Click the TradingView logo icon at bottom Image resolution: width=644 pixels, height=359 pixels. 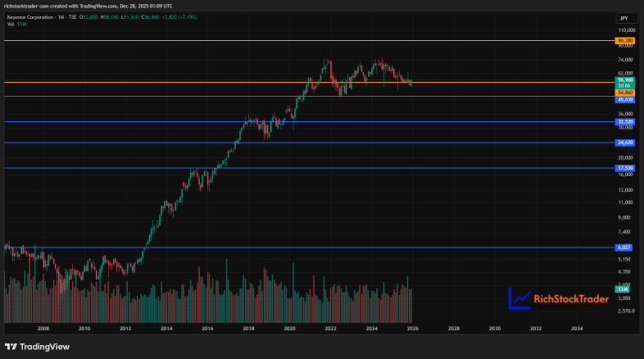coord(11,347)
